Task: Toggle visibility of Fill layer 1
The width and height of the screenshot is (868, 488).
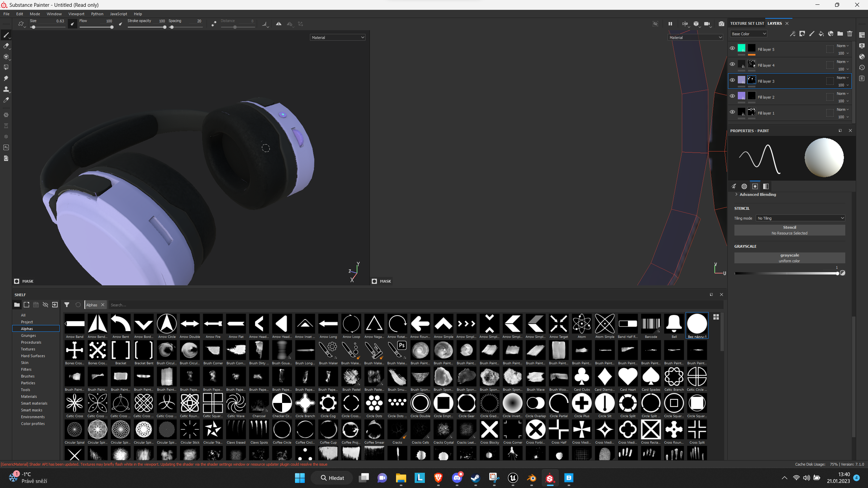Action: 732,112
